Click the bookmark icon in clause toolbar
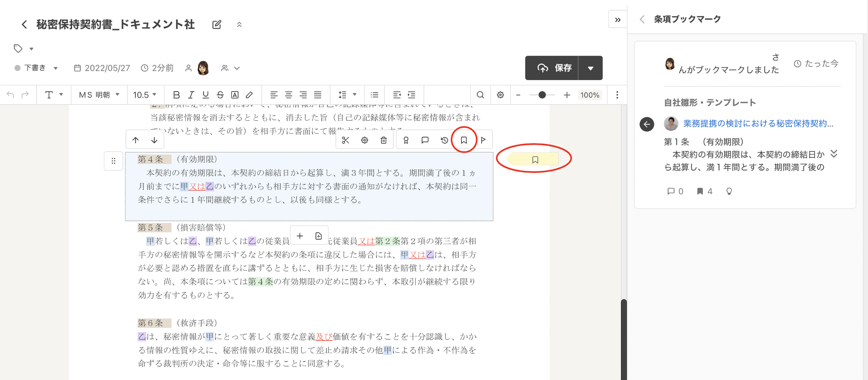This screenshot has height=380, width=868. point(463,140)
